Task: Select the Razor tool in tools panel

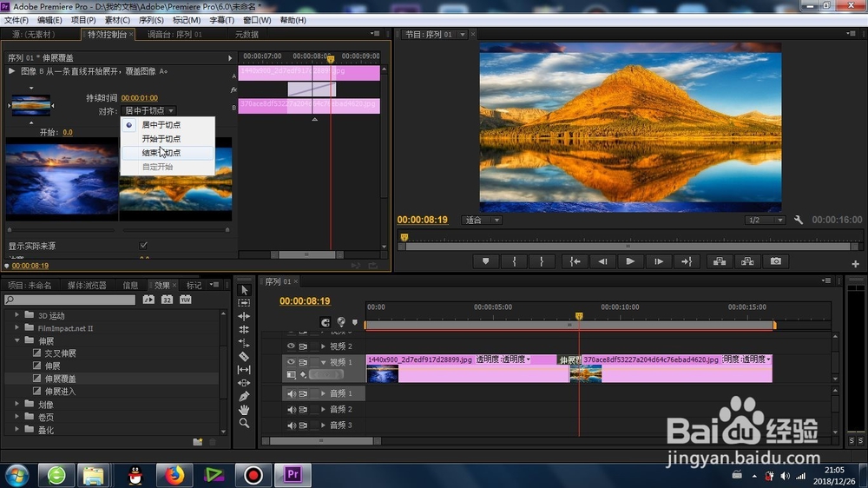Action: click(x=244, y=356)
